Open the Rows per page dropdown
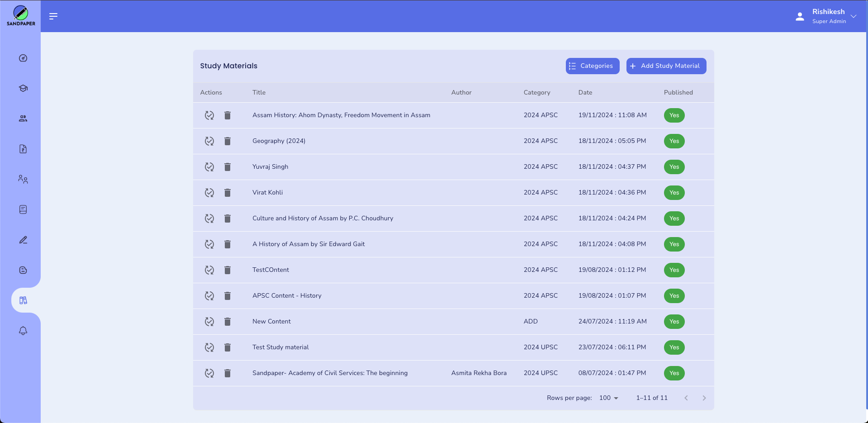The height and width of the screenshot is (423, 868). [608, 398]
